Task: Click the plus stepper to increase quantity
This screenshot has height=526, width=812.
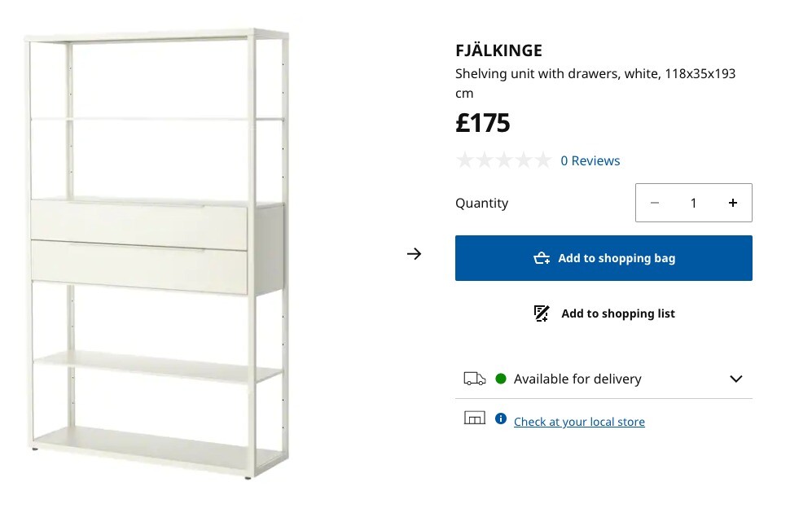Action: [733, 203]
